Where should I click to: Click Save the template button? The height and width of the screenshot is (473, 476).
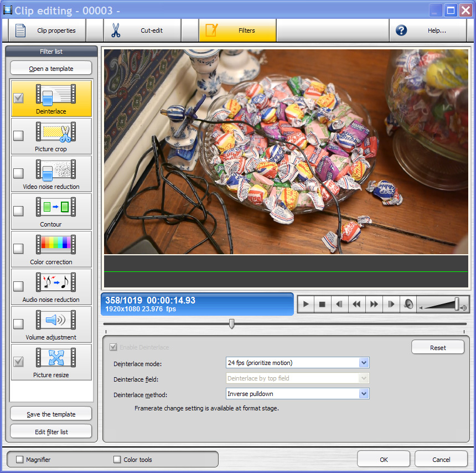(51, 414)
